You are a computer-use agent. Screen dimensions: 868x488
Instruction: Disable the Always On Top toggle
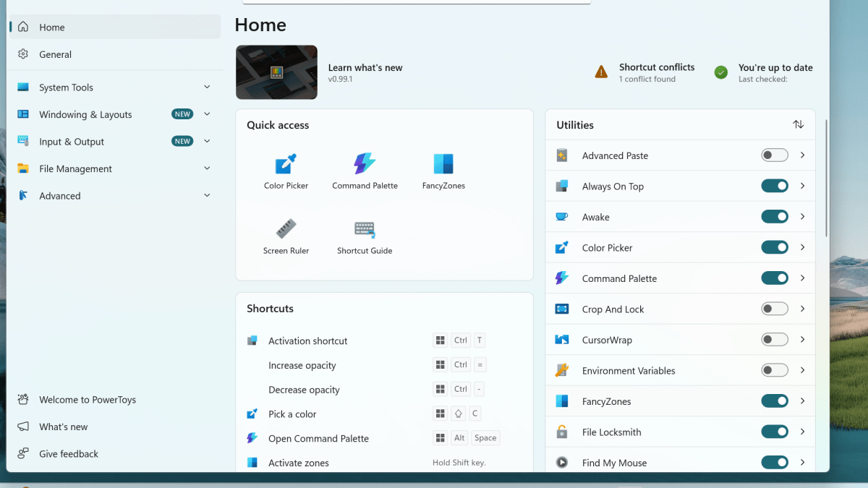tap(774, 186)
